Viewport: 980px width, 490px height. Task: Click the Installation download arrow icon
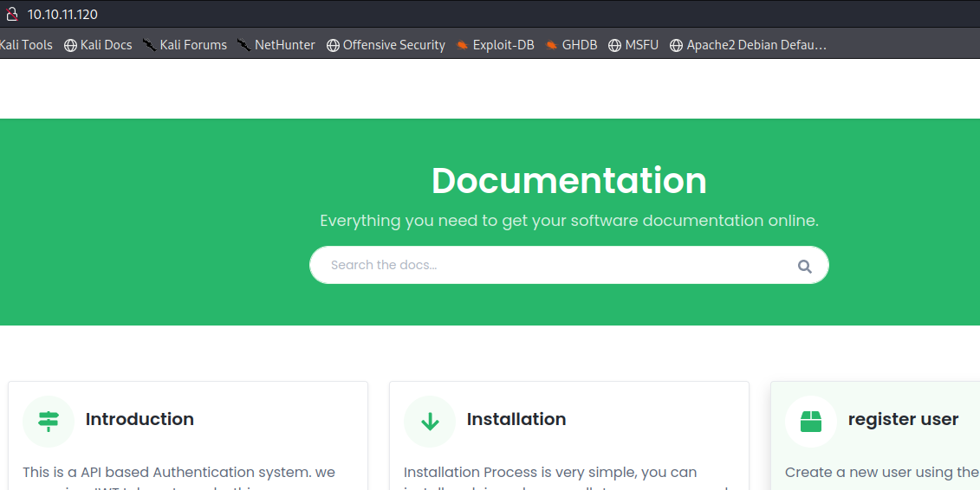pyautogui.click(x=430, y=421)
